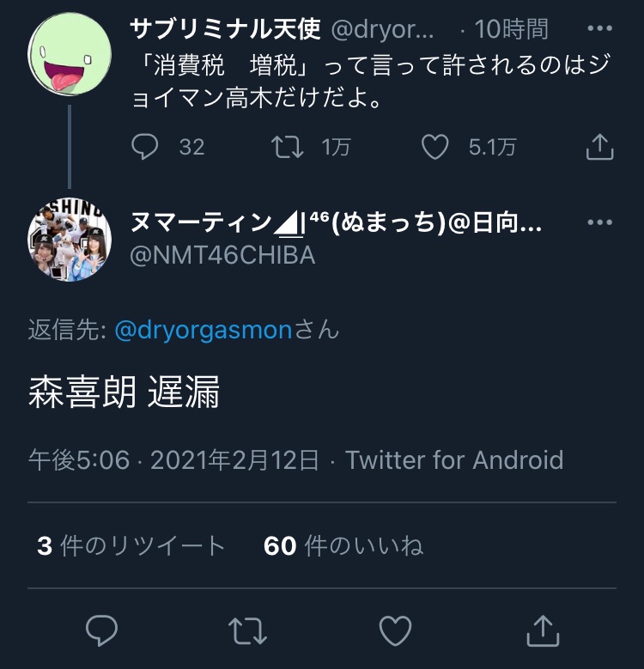Image resolution: width=644 pixels, height=669 pixels.
Task: View the 60 件のいいね list
Action: [x=343, y=545]
